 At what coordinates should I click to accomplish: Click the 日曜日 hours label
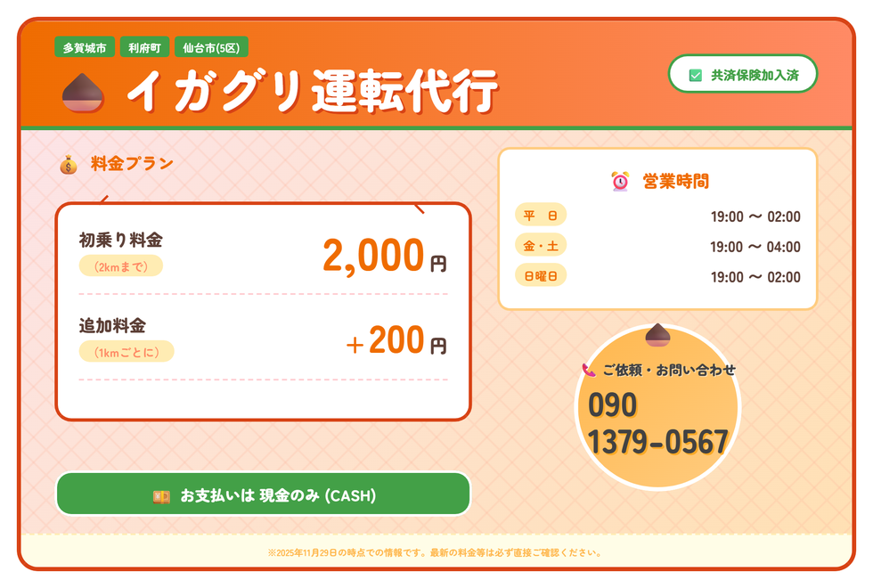coord(540,276)
